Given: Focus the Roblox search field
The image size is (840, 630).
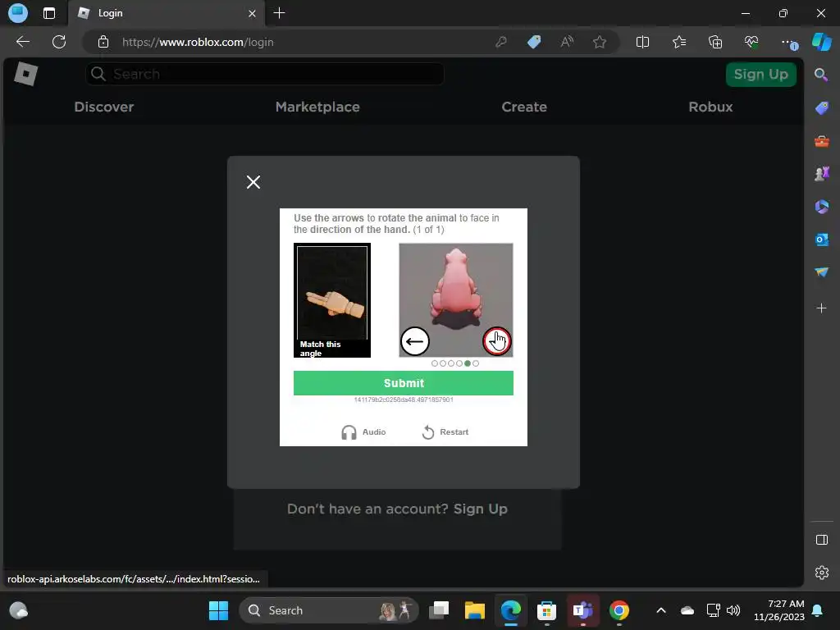Looking at the screenshot, I should [x=265, y=74].
